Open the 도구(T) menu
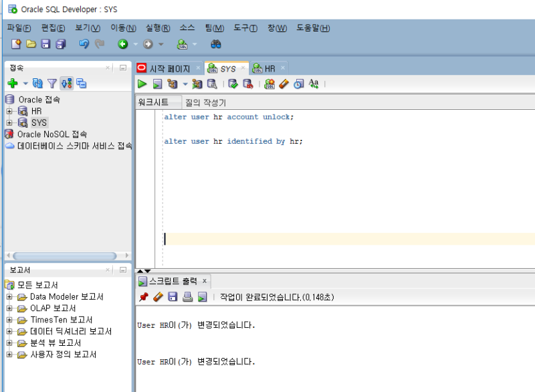Screen dimensions: 535x392 click(245, 28)
